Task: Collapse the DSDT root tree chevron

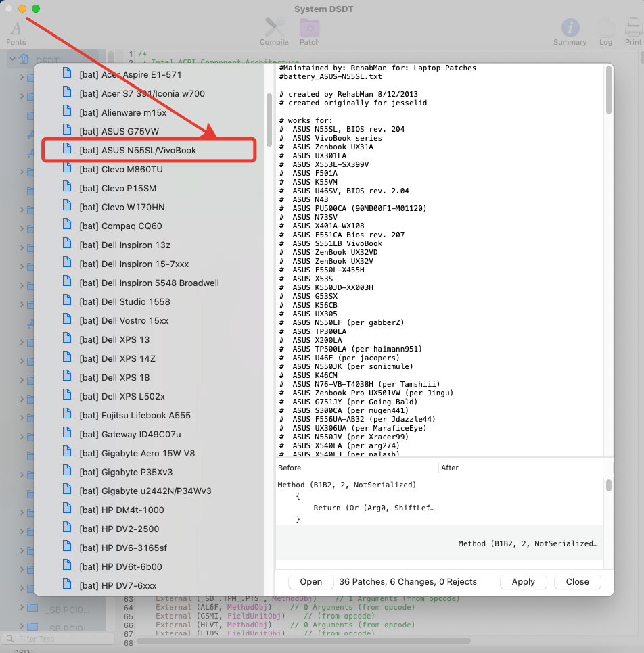Action: [x=12, y=59]
